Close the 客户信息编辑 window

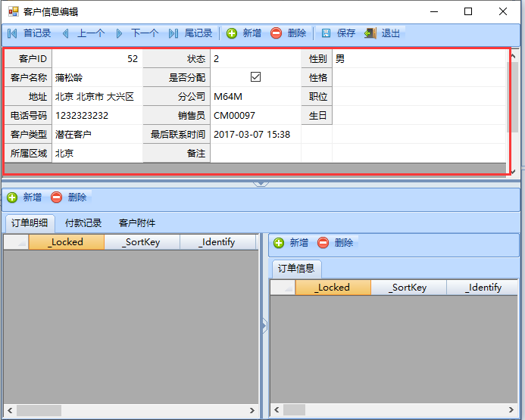pos(503,11)
